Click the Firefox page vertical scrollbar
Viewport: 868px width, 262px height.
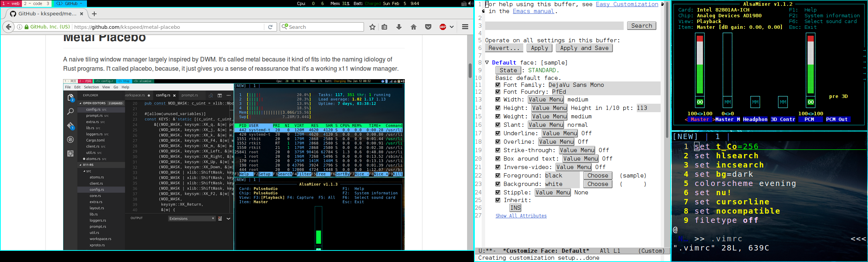(x=470, y=71)
